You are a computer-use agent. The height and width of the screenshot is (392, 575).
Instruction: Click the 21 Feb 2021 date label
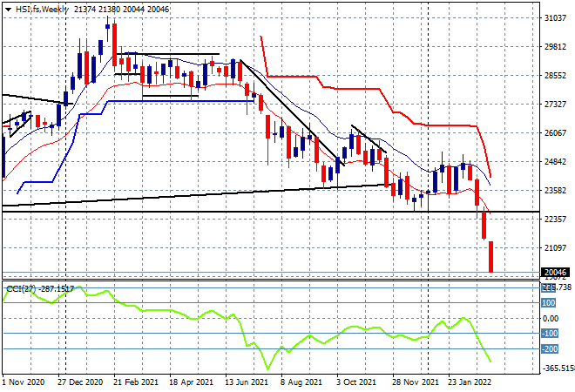click(136, 382)
